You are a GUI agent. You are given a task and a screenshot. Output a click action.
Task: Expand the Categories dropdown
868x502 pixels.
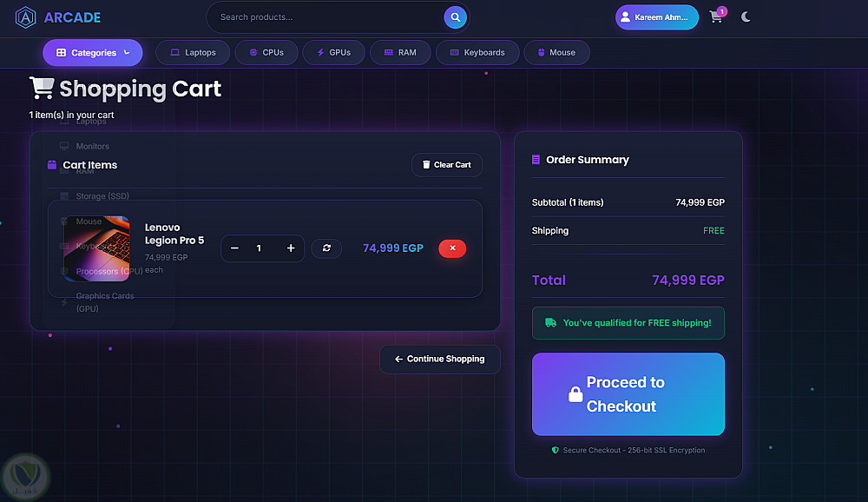tap(93, 53)
